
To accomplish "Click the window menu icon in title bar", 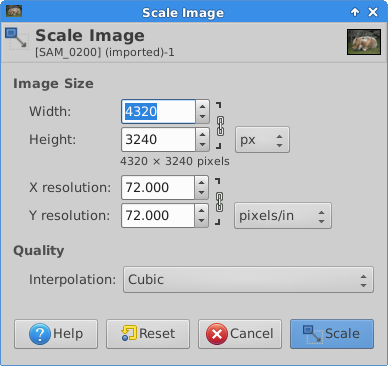I will pyautogui.click(x=14, y=11).
